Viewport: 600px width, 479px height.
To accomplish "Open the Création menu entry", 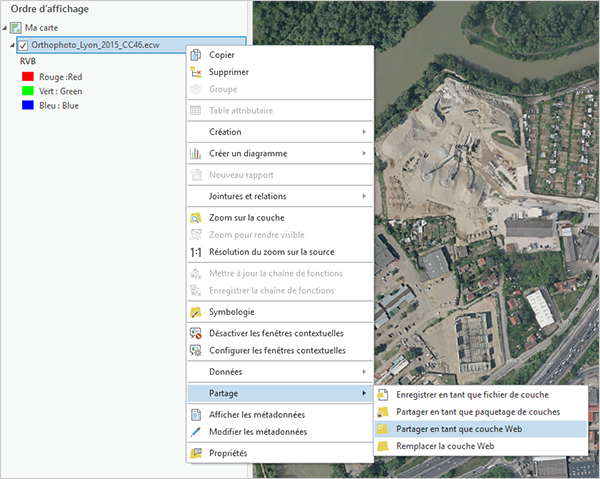I will click(280, 132).
